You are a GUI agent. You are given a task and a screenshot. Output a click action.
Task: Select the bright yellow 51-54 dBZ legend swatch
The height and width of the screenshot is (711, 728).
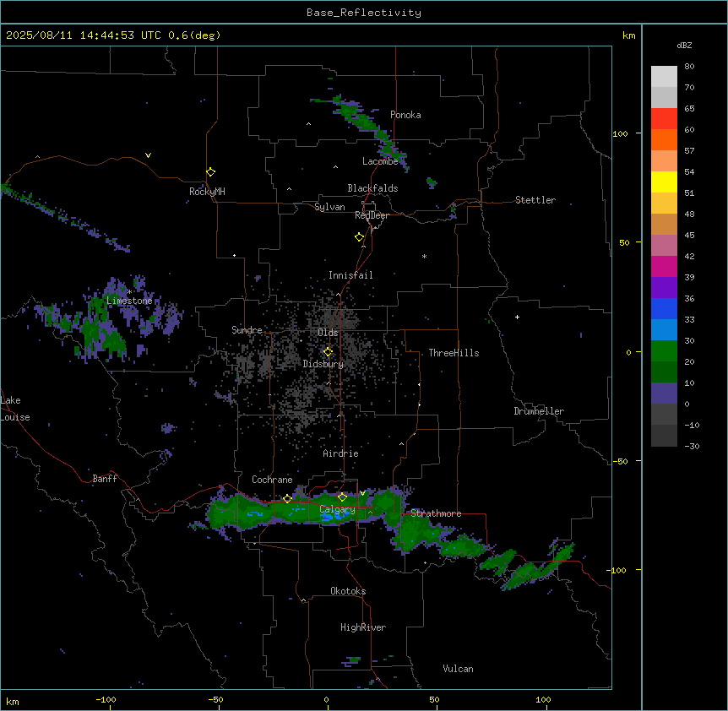click(664, 182)
